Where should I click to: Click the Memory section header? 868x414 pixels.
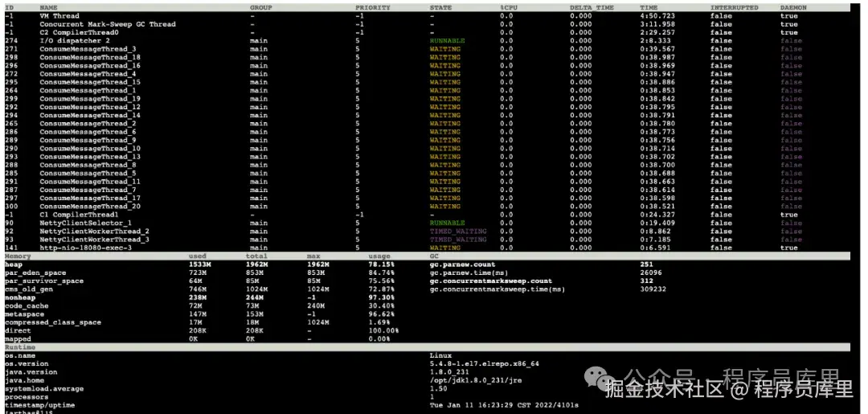pyautogui.click(x=18, y=256)
